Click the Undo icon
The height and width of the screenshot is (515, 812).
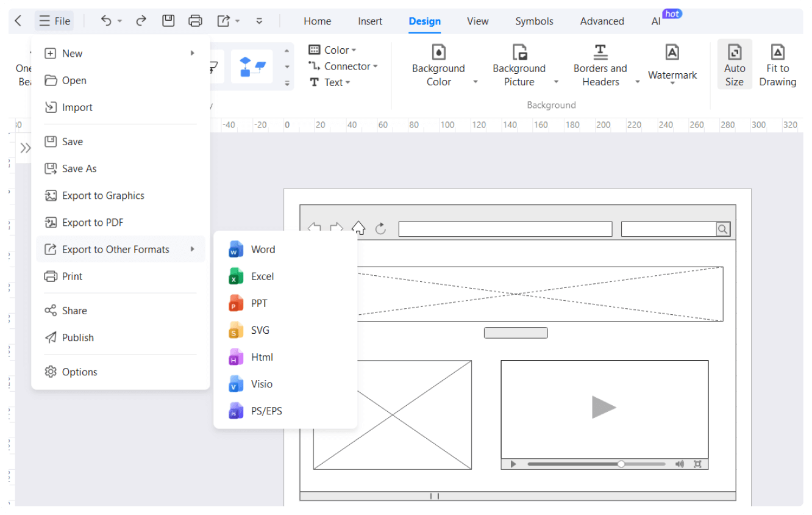pos(106,21)
